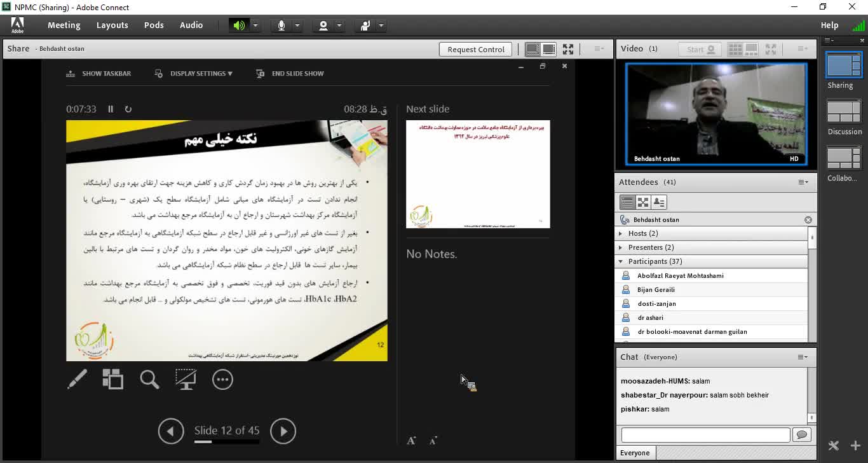The image size is (868, 463).
Task: Click the black screen presentation icon
Action: 186,380
